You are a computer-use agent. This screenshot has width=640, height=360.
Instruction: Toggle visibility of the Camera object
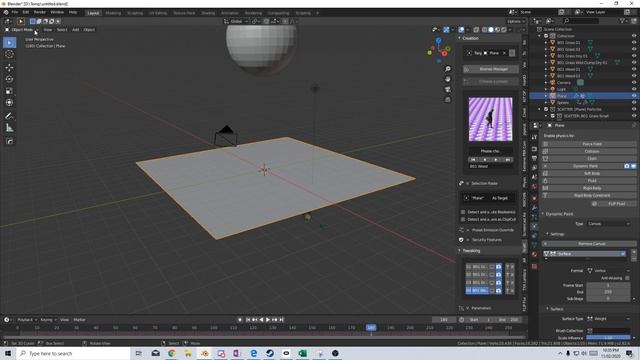(x=634, y=82)
